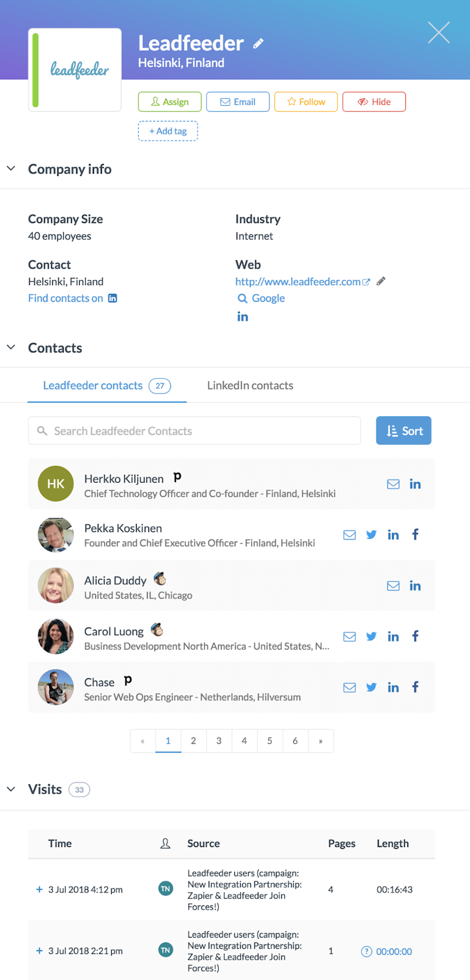Collapse the Company info section
The height and width of the screenshot is (980, 470).
(11, 169)
